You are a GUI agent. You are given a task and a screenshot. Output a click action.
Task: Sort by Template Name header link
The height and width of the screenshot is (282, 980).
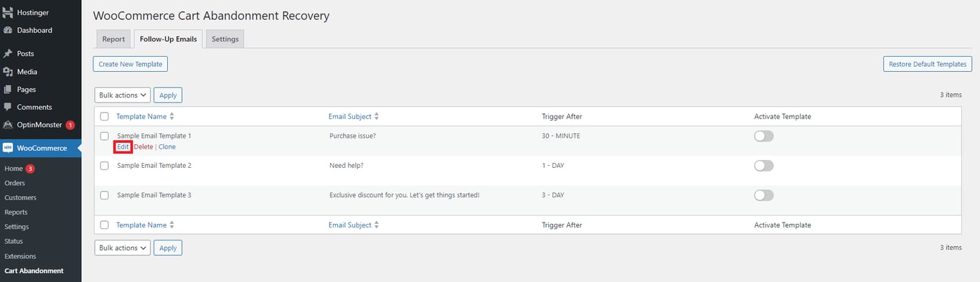point(141,116)
